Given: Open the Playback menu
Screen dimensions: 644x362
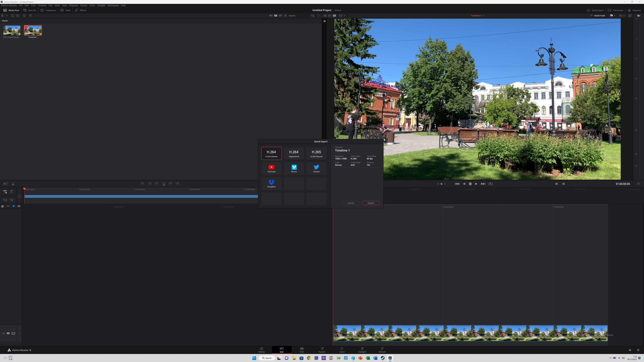Looking at the screenshot, I should [73, 5].
